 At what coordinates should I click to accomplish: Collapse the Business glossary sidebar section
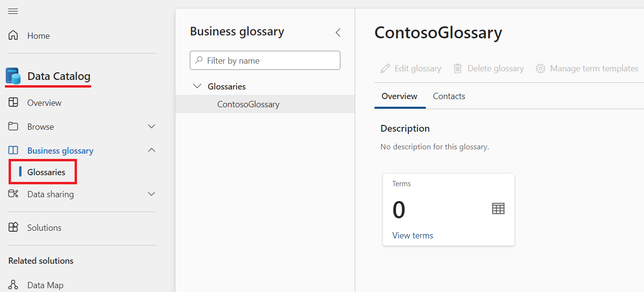coord(151,150)
